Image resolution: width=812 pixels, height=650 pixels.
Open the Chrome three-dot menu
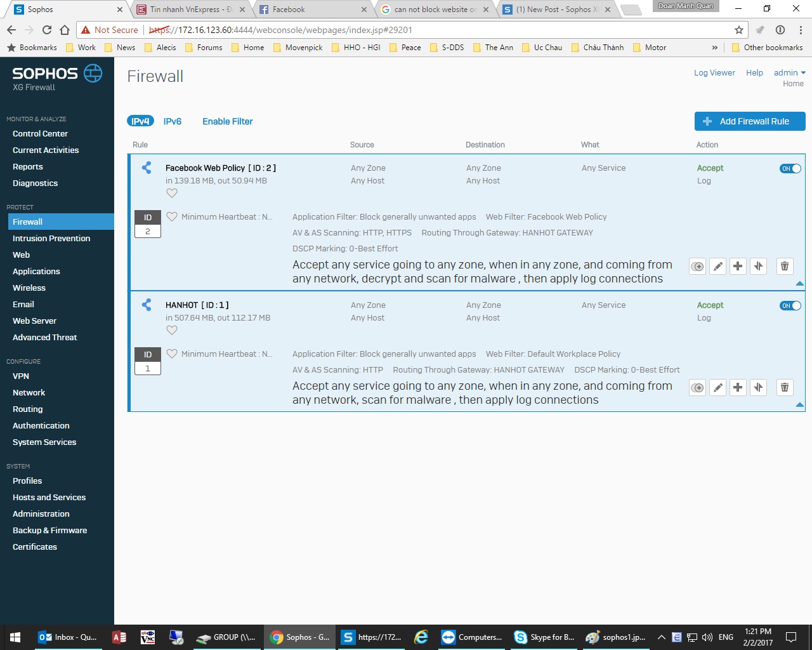pos(801,30)
